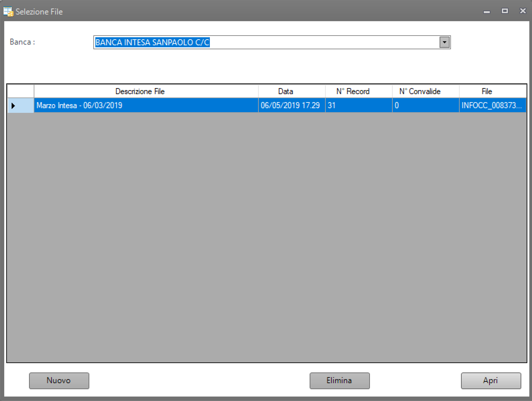Click the INFOCC_008373 file name cell

(492, 105)
